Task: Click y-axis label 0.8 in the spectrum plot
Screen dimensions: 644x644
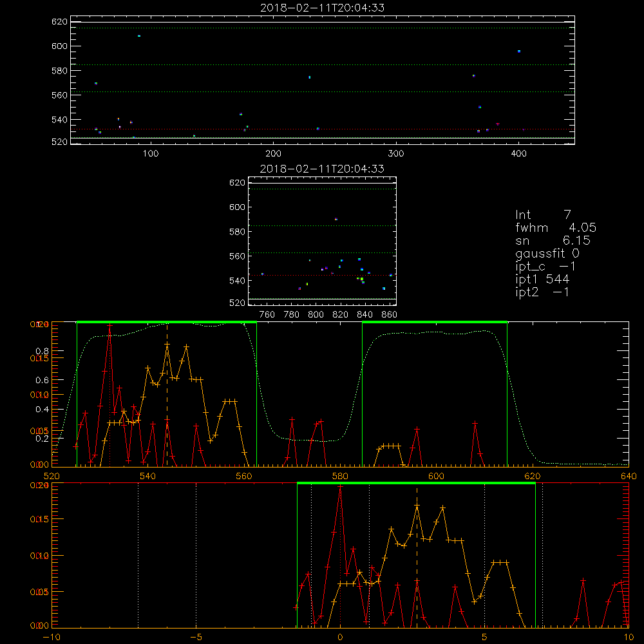Action: [x=42, y=351]
